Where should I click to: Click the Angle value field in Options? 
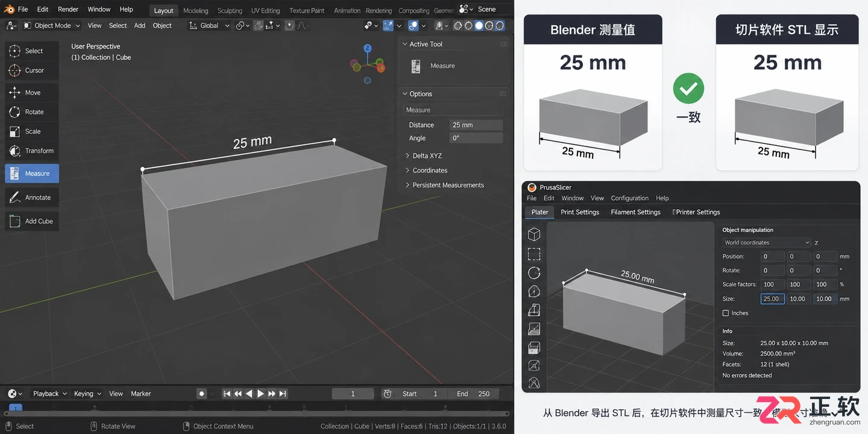point(476,138)
